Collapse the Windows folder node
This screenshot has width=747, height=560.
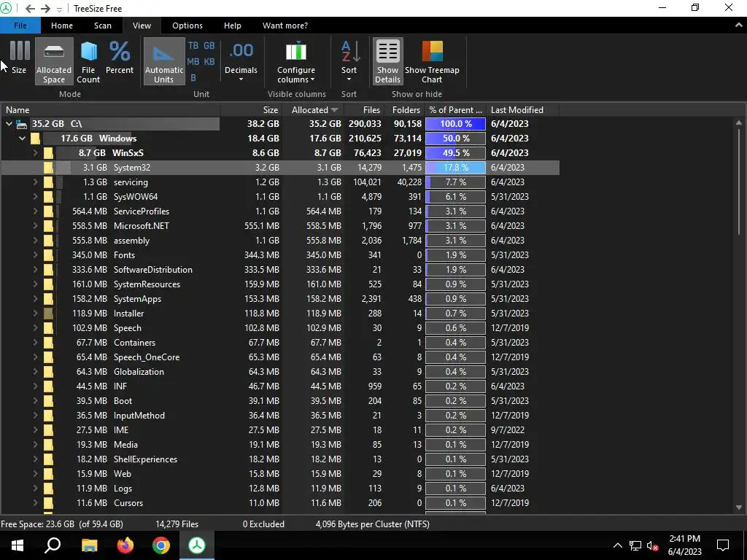[x=22, y=139]
